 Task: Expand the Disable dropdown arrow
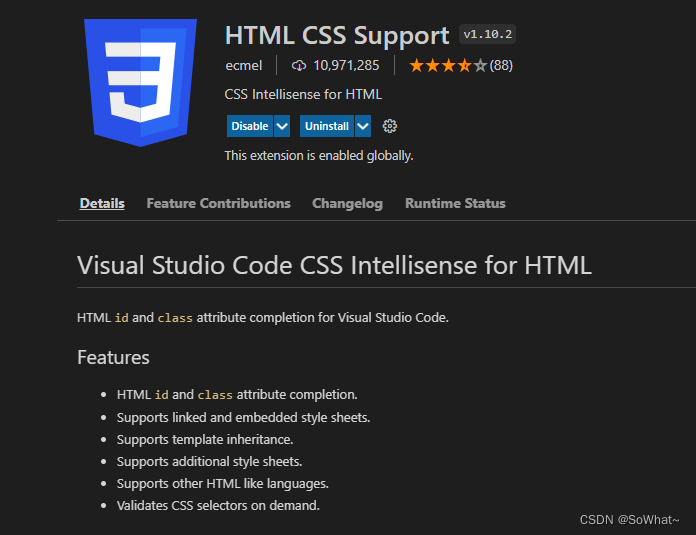pos(282,126)
